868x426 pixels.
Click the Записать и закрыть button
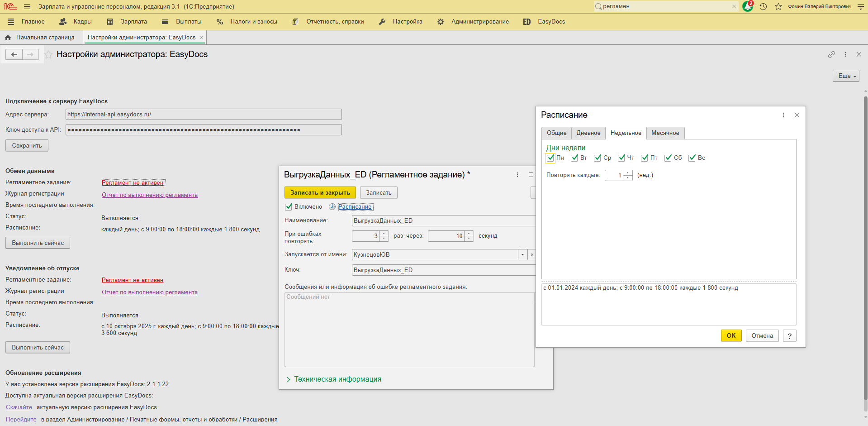320,193
